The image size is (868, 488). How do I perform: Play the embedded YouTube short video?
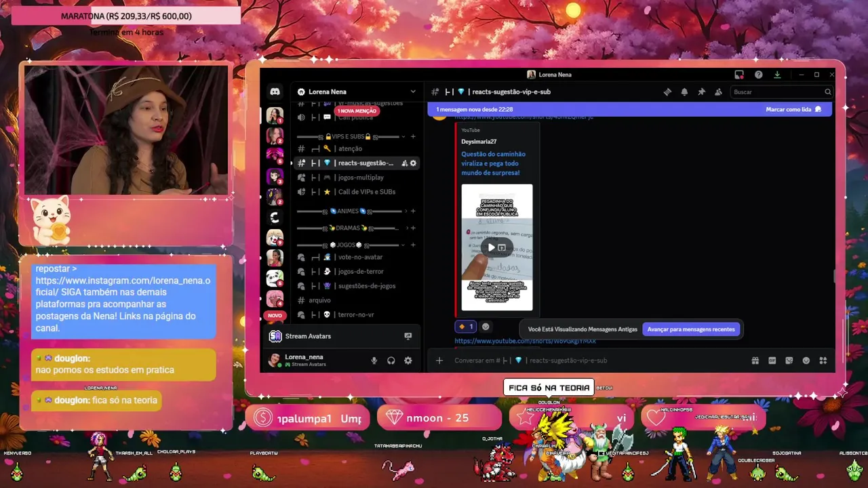click(x=491, y=247)
